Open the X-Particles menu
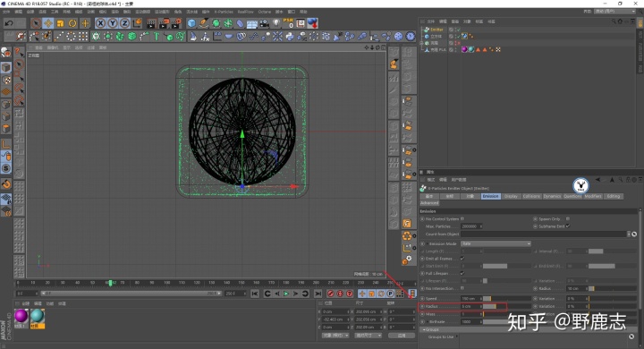The image size is (644, 349). click(x=224, y=12)
